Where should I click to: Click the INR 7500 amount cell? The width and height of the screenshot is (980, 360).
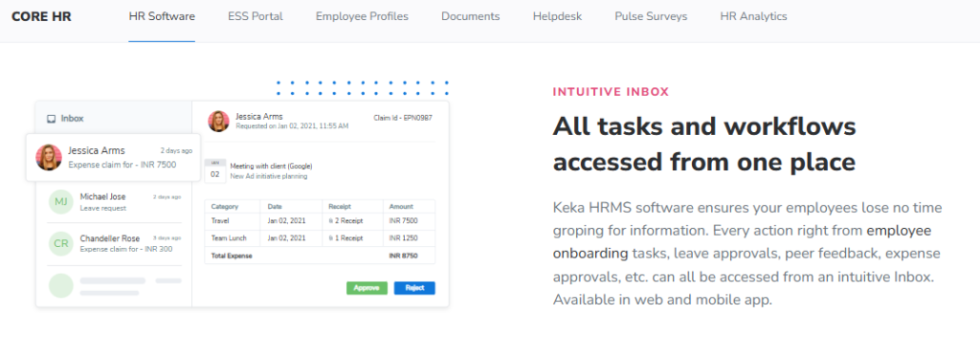[403, 220]
